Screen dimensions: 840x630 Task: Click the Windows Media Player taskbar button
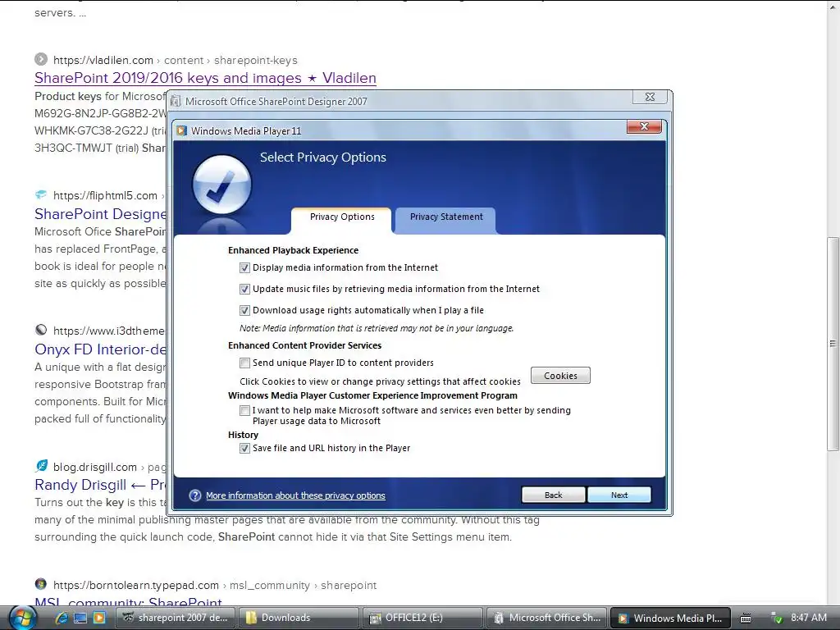[x=671, y=618]
